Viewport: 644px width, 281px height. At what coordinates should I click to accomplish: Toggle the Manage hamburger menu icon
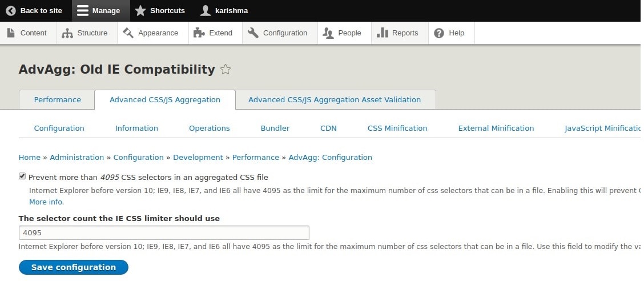pyautogui.click(x=83, y=11)
